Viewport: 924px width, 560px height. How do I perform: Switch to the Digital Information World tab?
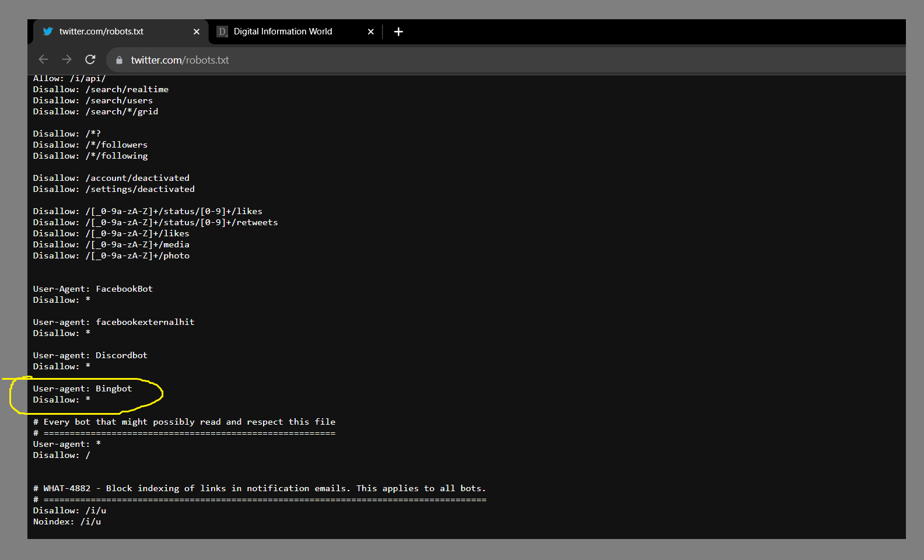click(x=296, y=32)
